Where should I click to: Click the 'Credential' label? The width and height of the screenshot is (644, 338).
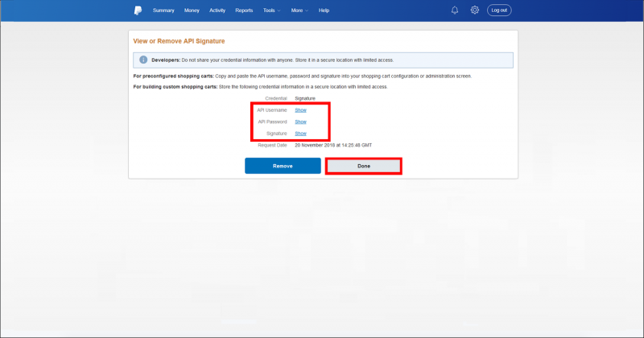[276, 98]
